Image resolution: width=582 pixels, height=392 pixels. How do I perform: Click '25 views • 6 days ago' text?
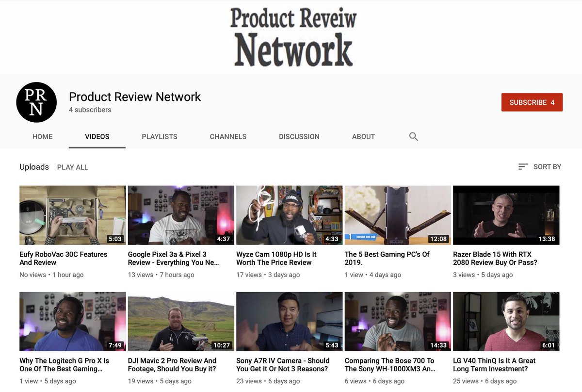click(x=485, y=381)
